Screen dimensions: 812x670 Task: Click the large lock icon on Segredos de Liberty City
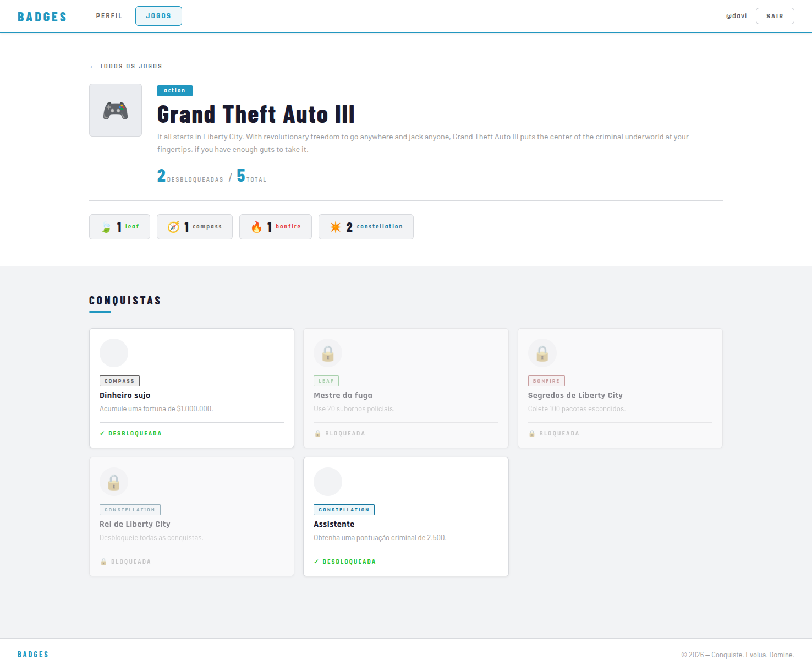pyautogui.click(x=542, y=353)
